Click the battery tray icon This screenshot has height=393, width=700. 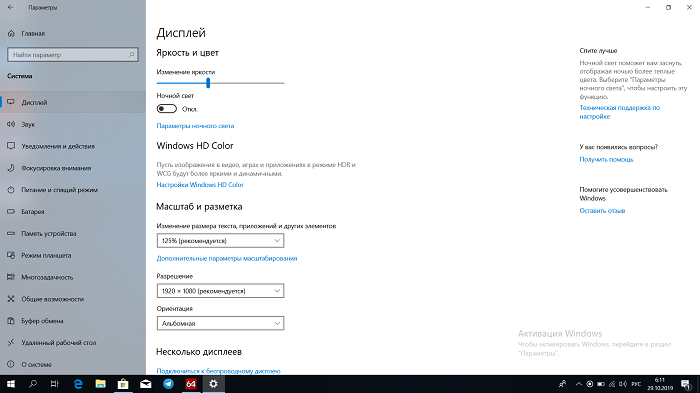tap(601, 384)
